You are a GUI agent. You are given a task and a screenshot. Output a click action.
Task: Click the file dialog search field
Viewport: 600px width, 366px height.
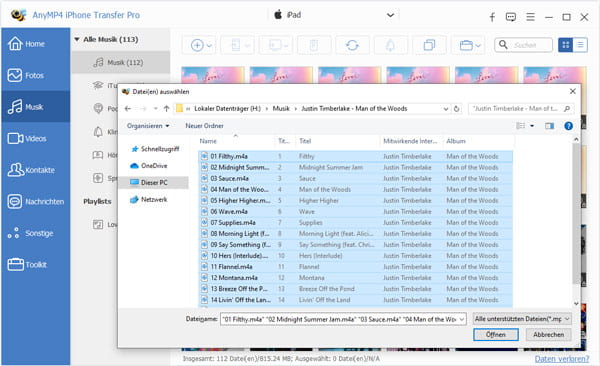(521, 109)
